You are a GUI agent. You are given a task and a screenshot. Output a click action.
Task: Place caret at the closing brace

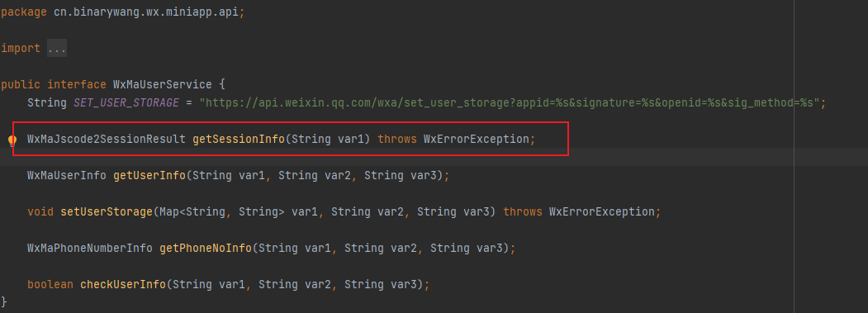click(x=4, y=302)
